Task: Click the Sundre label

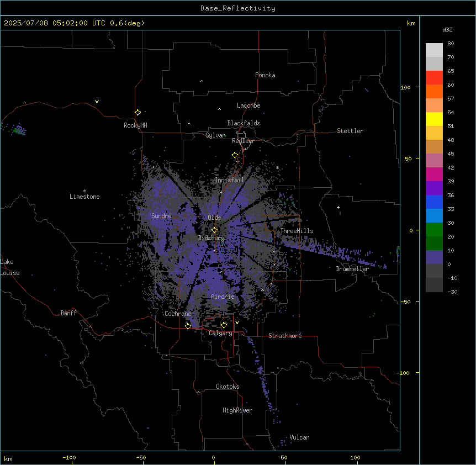Action: point(161,216)
